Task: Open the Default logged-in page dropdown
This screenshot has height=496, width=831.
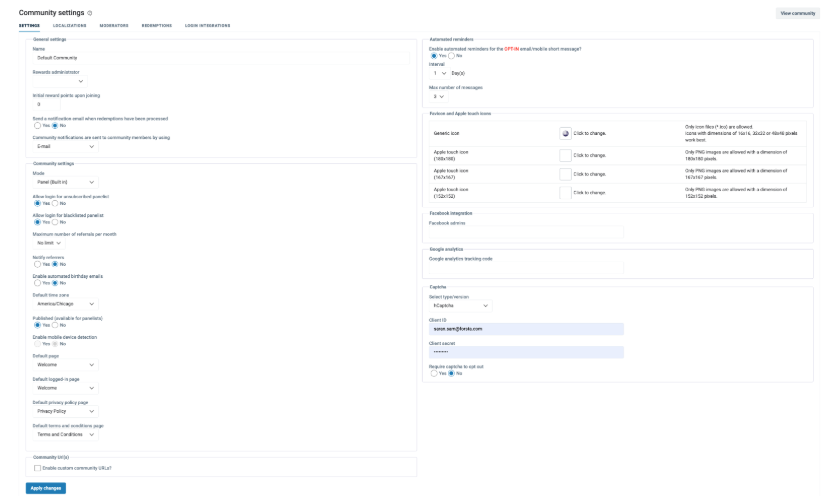Action: click(x=65, y=388)
